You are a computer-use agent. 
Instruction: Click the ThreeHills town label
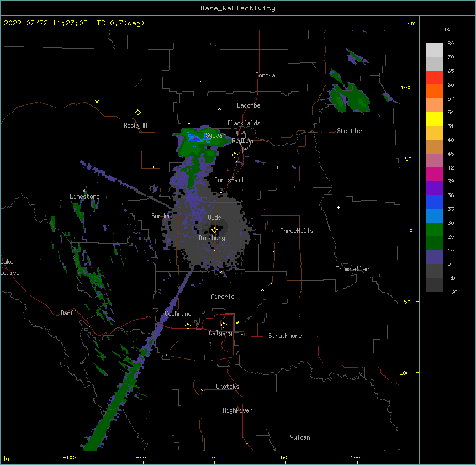point(297,231)
